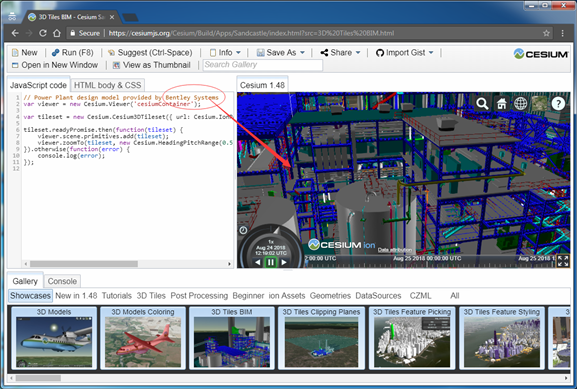Open a new browser tab
This screenshot has width=577, height=389.
[x=130, y=17]
